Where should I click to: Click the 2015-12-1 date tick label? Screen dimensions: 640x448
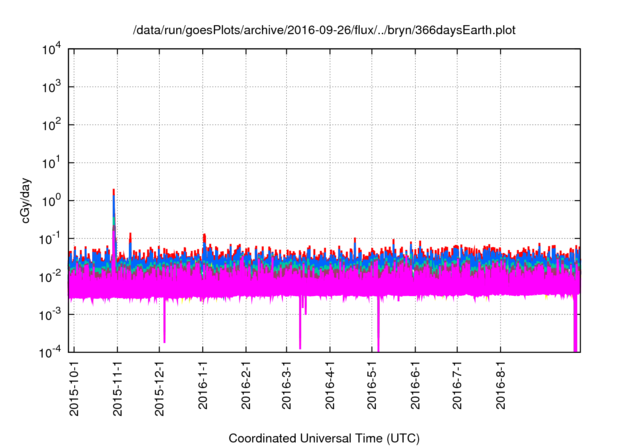pos(160,388)
